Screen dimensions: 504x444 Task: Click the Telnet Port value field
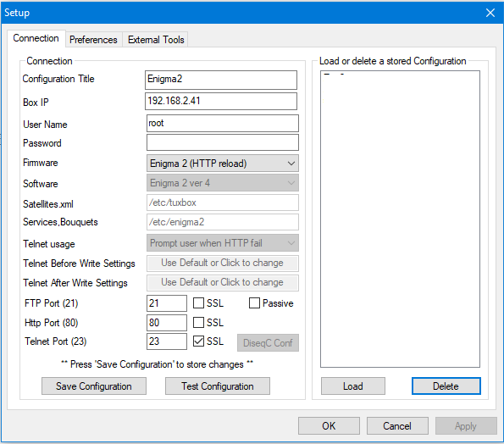167,341
